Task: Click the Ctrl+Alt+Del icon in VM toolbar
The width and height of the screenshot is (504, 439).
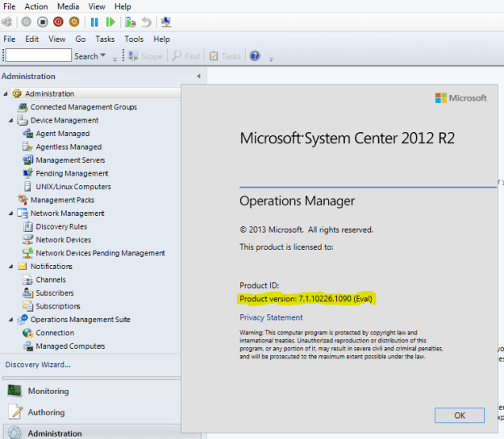Action: point(7,23)
